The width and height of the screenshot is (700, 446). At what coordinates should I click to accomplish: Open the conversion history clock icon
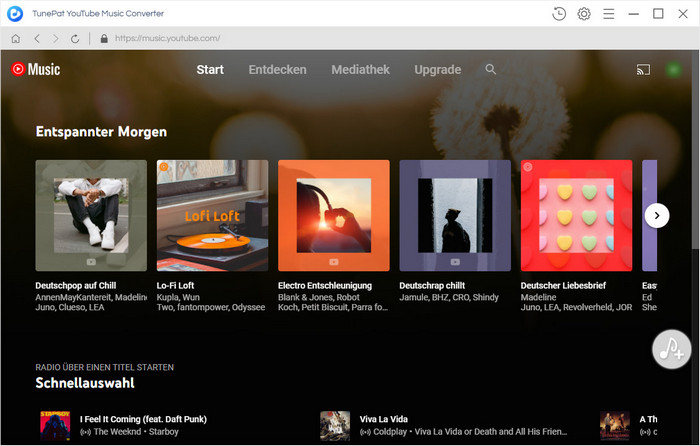point(558,14)
